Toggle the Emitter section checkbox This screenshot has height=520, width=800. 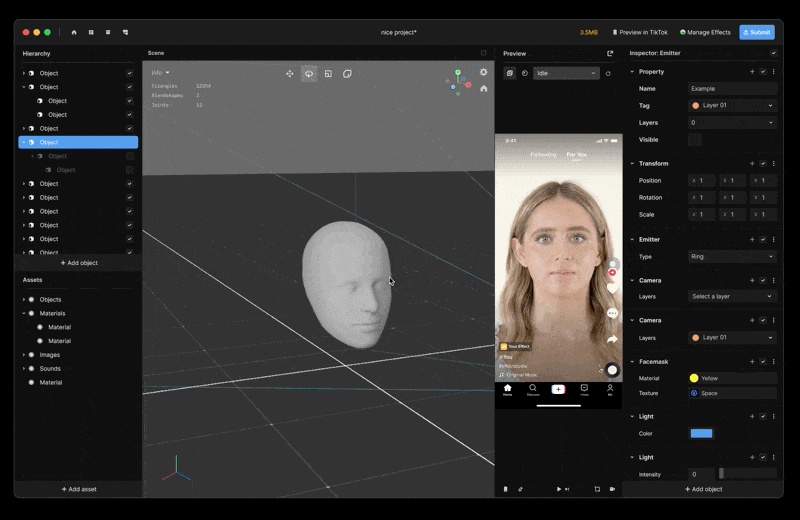coord(763,239)
